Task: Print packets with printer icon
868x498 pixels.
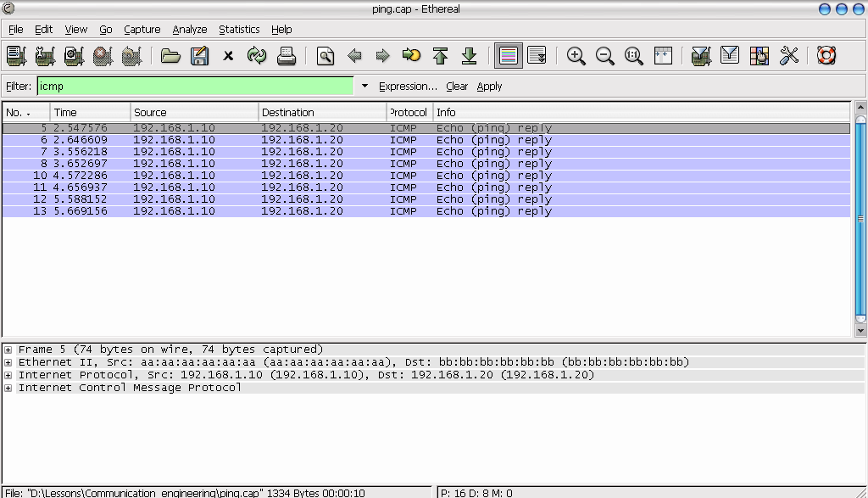Action: 287,55
